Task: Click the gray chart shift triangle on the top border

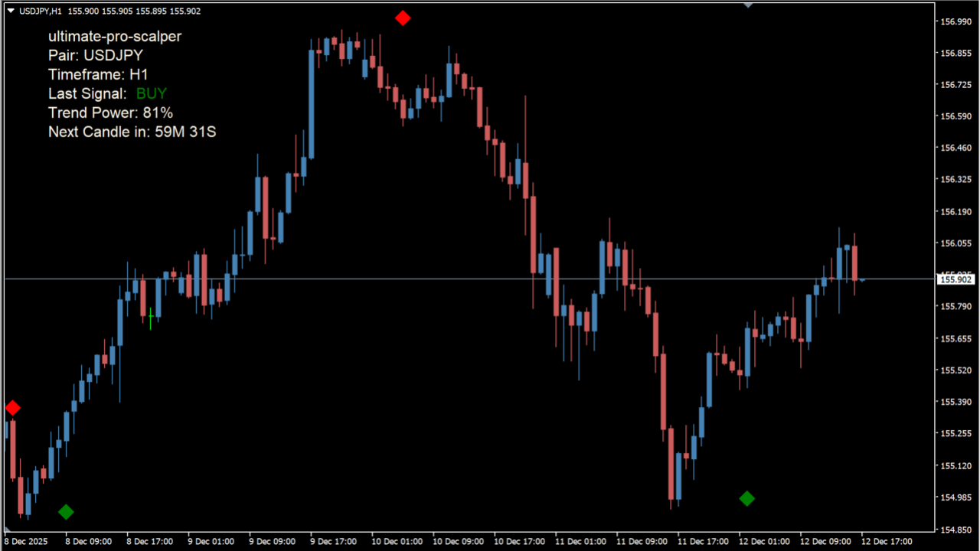Action: 748,5
